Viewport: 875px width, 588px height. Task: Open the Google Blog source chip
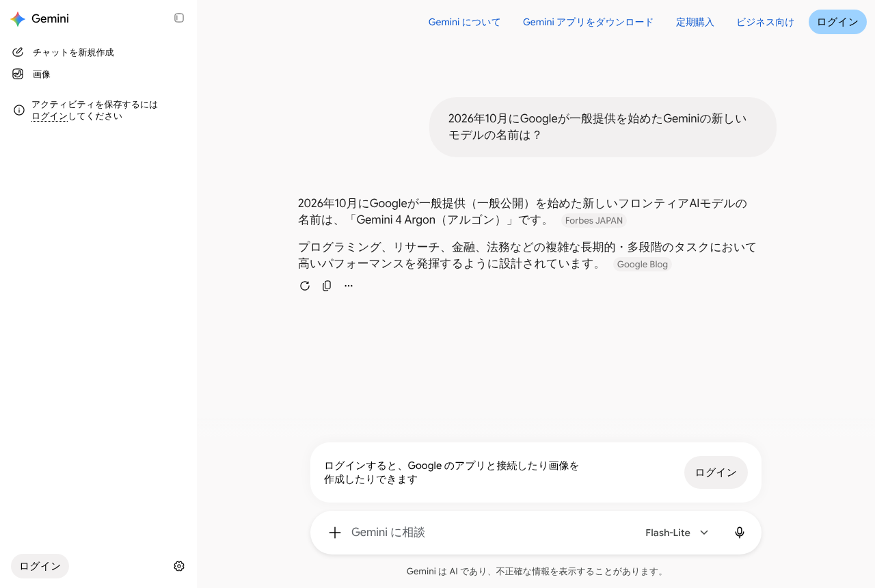(x=642, y=265)
